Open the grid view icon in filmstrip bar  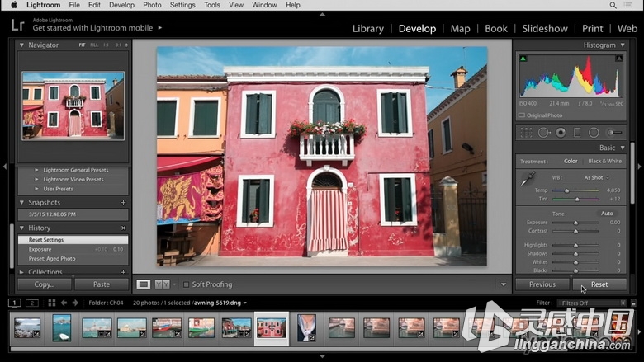pyautogui.click(x=52, y=303)
